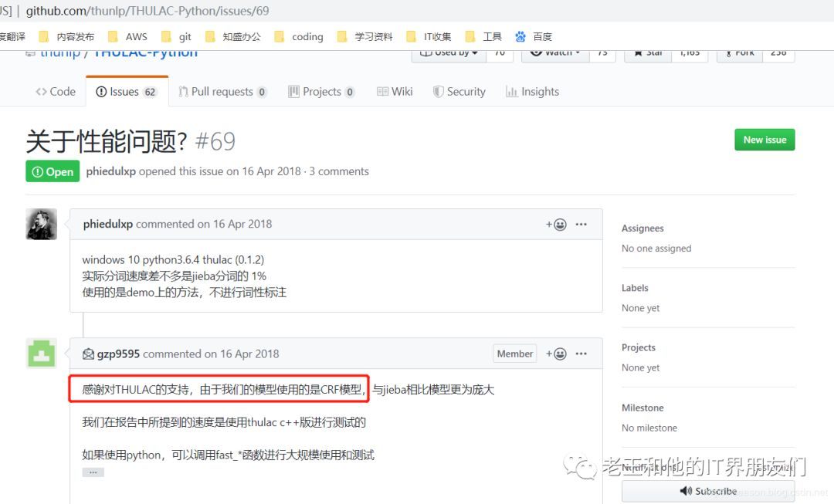Viewport: 834px width, 504px height.
Task: Open the Pull requests tab
Action: pyautogui.click(x=222, y=91)
